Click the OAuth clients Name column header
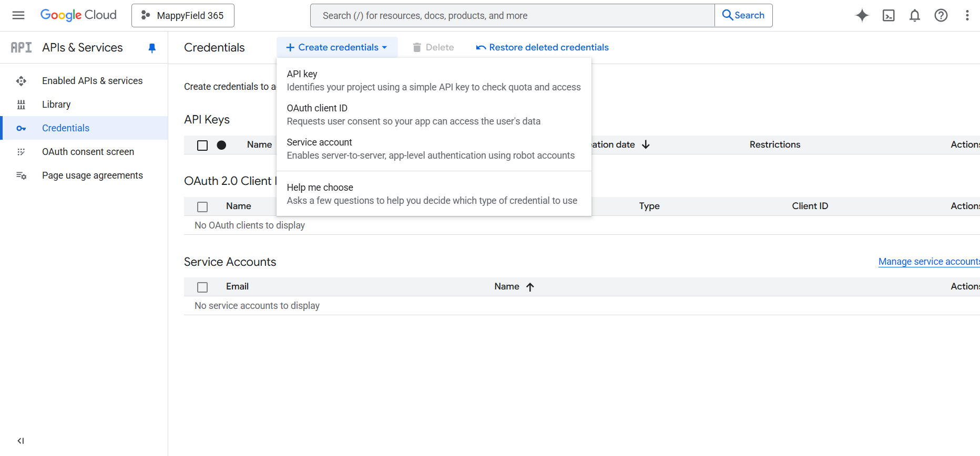This screenshot has height=456, width=980. pos(239,206)
